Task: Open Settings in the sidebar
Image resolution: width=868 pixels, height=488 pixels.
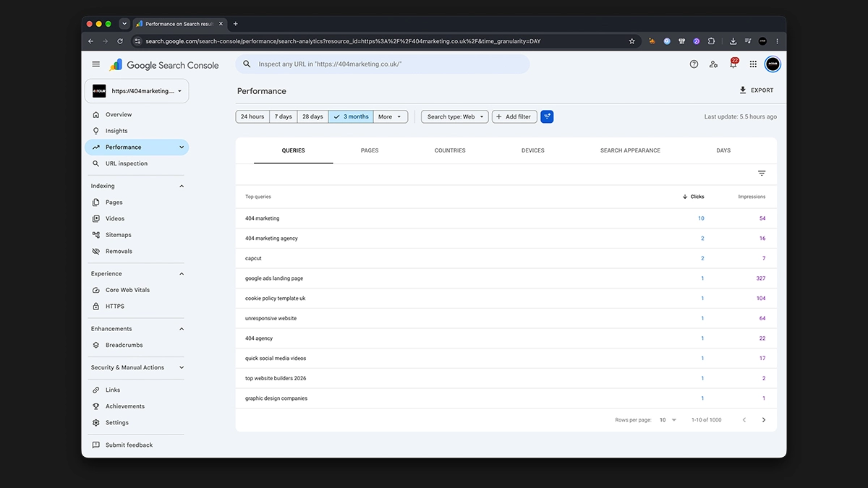Action: (136, 422)
